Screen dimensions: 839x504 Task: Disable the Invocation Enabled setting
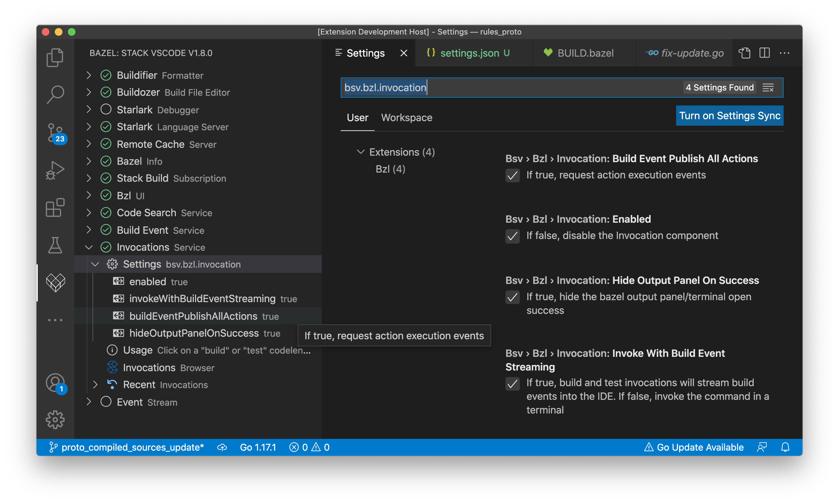pos(512,236)
